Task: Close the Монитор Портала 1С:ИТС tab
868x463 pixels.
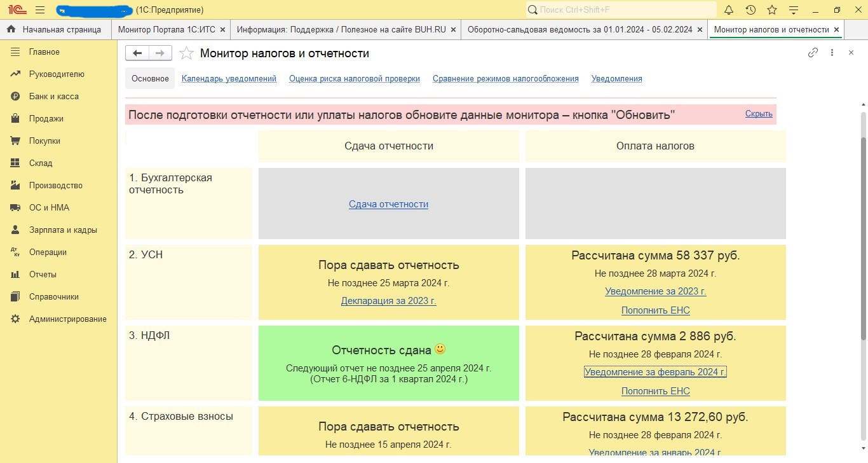Action: click(222, 30)
